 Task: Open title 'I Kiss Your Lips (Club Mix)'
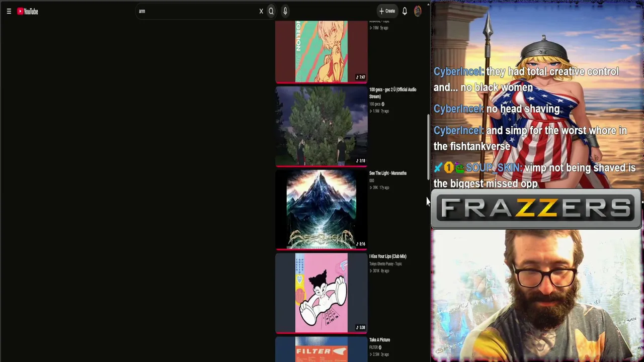click(388, 256)
